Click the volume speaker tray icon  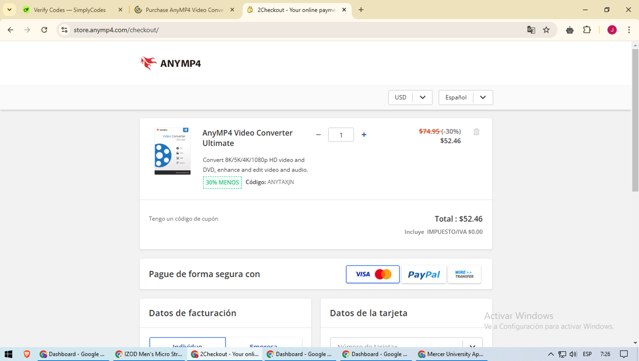[573, 354]
